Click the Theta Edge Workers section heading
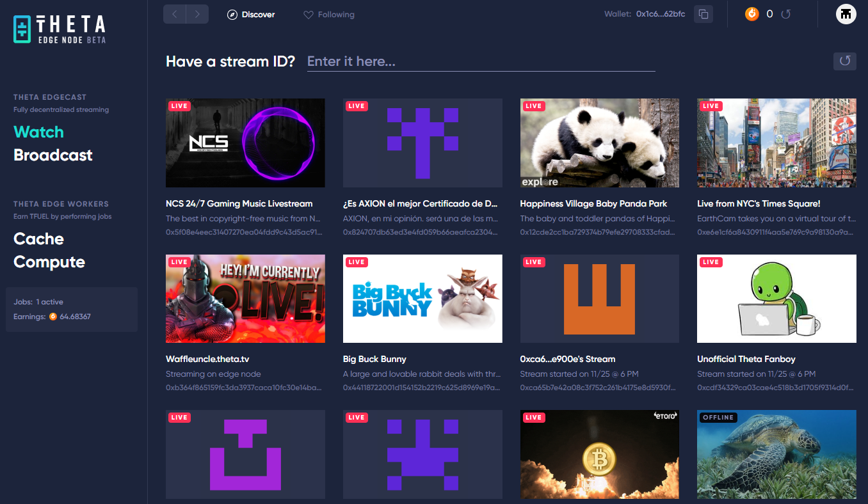868x504 pixels. tap(61, 204)
